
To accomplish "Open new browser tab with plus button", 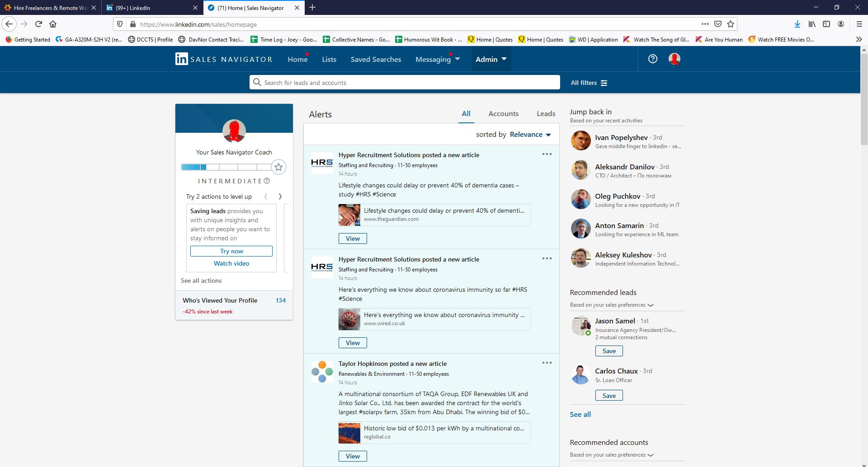I will 312,8.
